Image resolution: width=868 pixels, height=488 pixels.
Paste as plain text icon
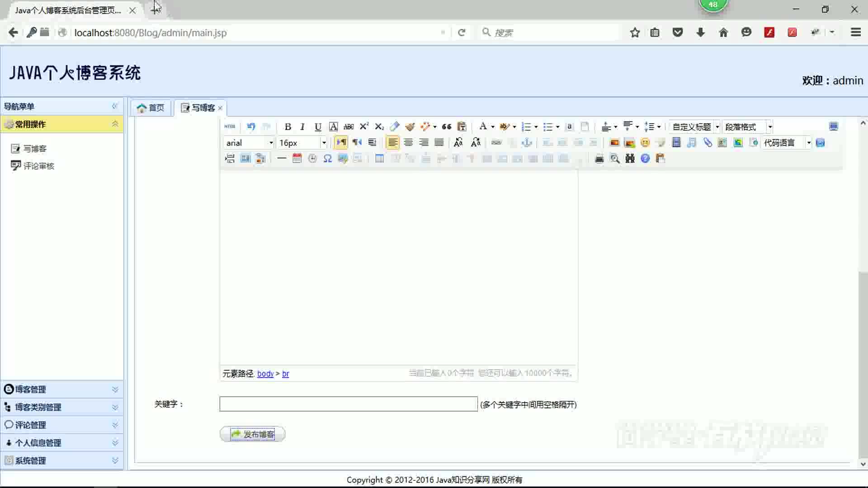462,127
